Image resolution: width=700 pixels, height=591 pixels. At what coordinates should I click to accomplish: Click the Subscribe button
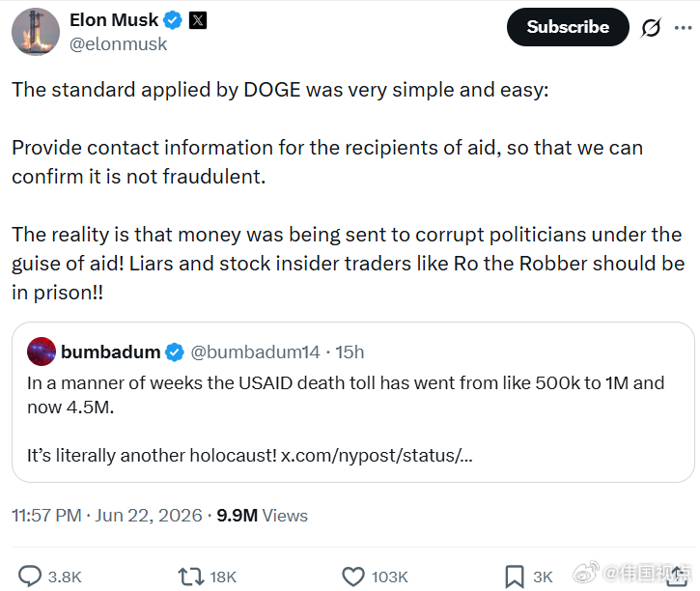coord(568,27)
